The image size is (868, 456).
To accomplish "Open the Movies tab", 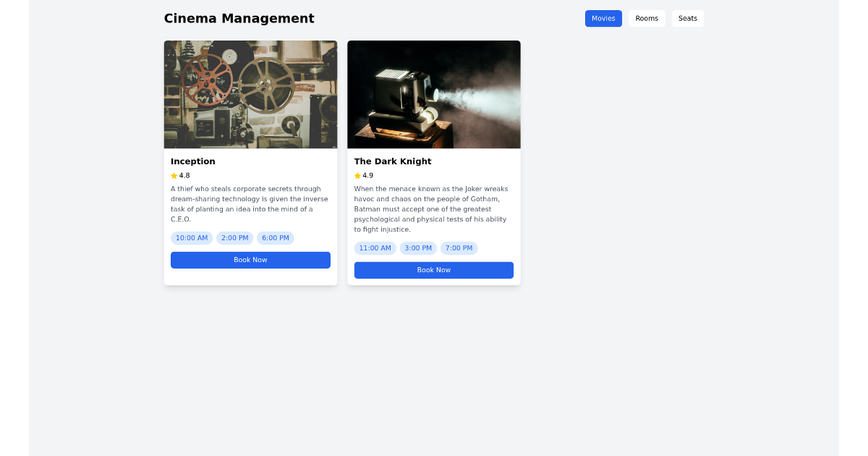I will [x=603, y=18].
